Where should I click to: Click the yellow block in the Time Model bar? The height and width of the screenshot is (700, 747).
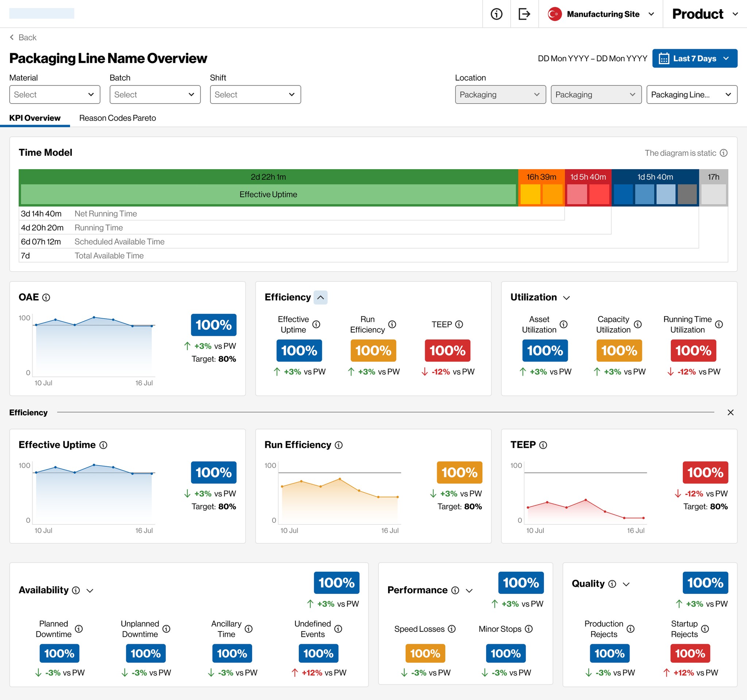click(530, 195)
